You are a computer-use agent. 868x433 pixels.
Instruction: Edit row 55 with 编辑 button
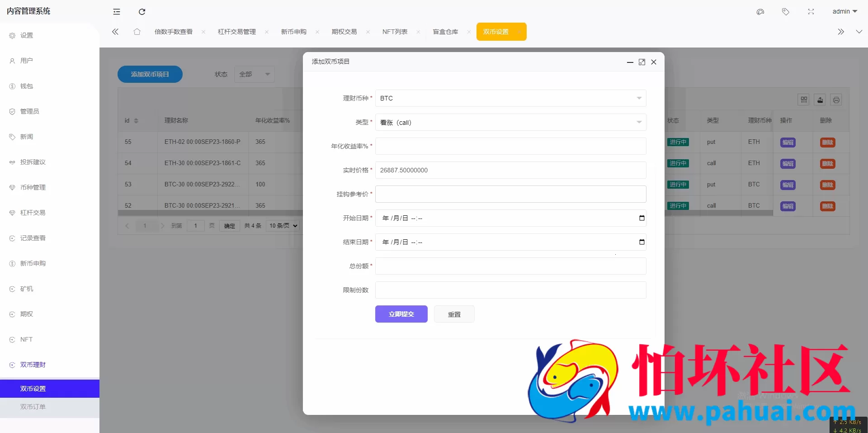[x=788, y=143]
